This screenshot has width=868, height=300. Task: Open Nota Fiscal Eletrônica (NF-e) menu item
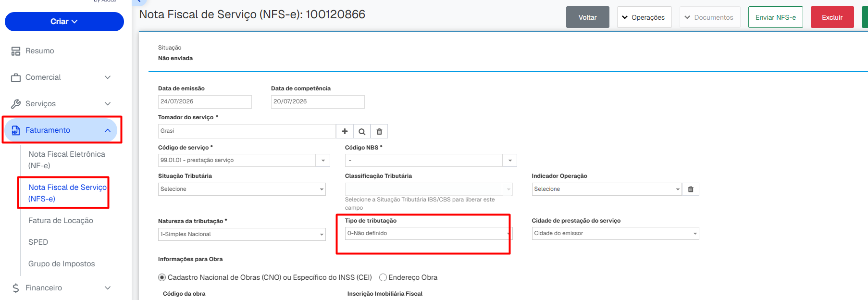click(67, 160)
